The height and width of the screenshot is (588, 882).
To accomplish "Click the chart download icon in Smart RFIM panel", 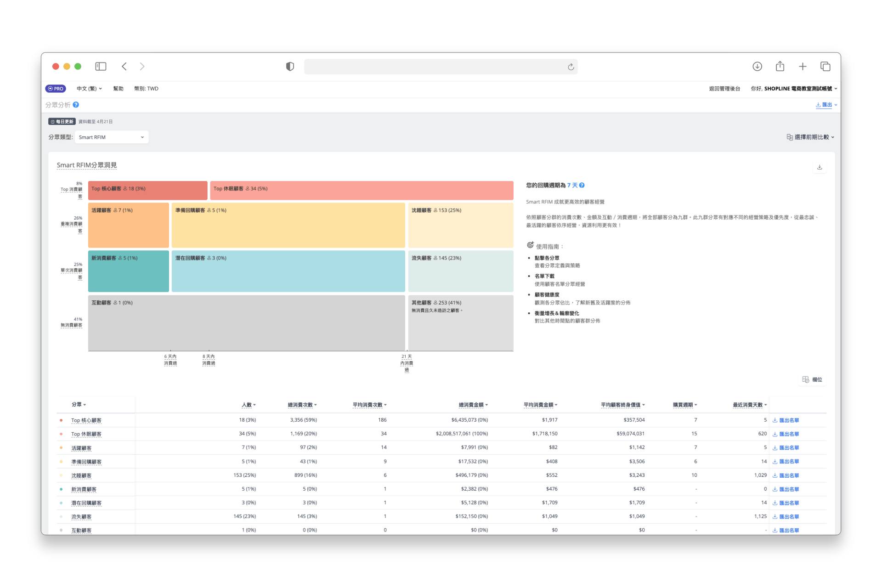I will point(820,167).
